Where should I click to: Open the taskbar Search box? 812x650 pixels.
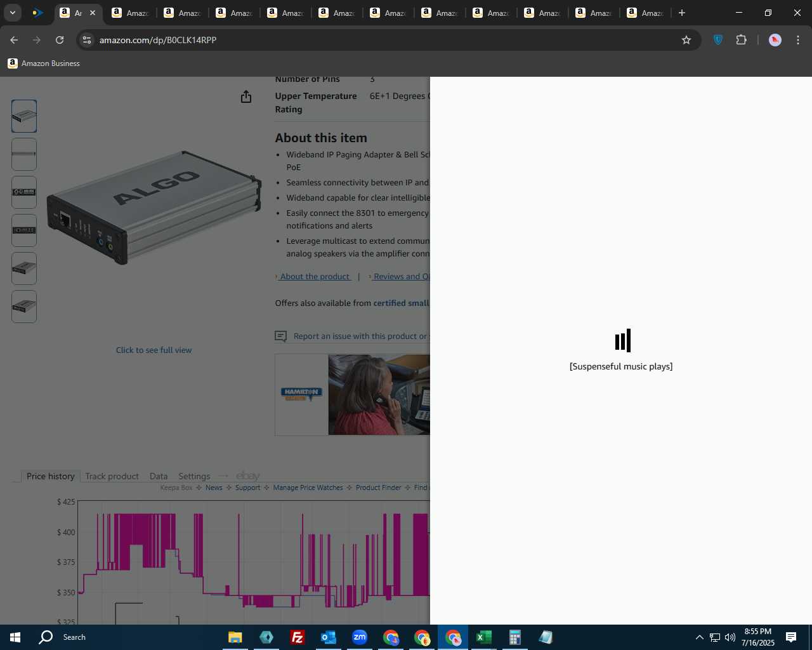[x=74, y=637]
